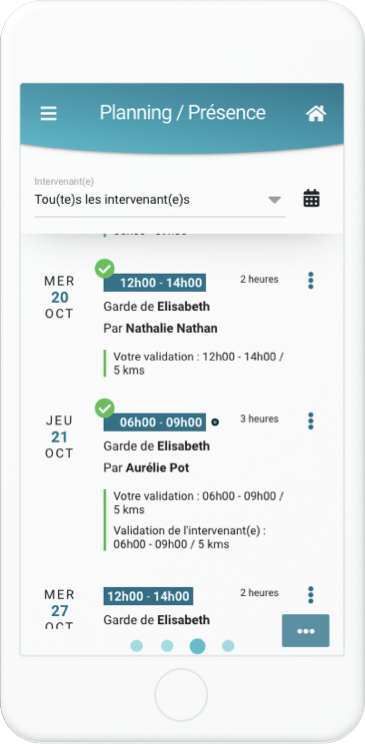Open the Tou(te)s les intervenant(e)s selector
365x744 pixels.
[160, 200]
